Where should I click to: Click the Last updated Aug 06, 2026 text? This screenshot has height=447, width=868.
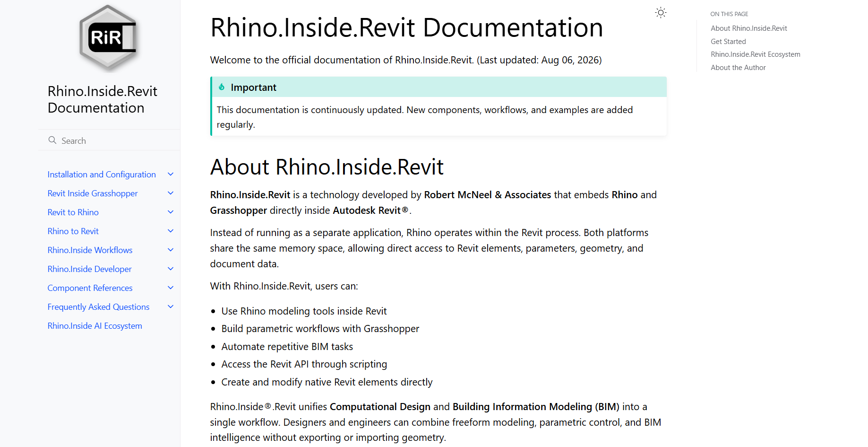pyautogui.click(x=539, y=60)
